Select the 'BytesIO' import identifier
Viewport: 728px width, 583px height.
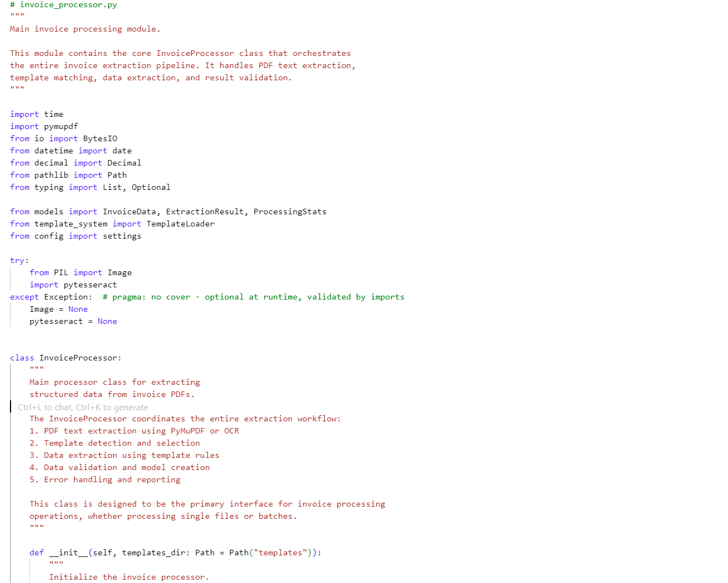tap(100, 139)
